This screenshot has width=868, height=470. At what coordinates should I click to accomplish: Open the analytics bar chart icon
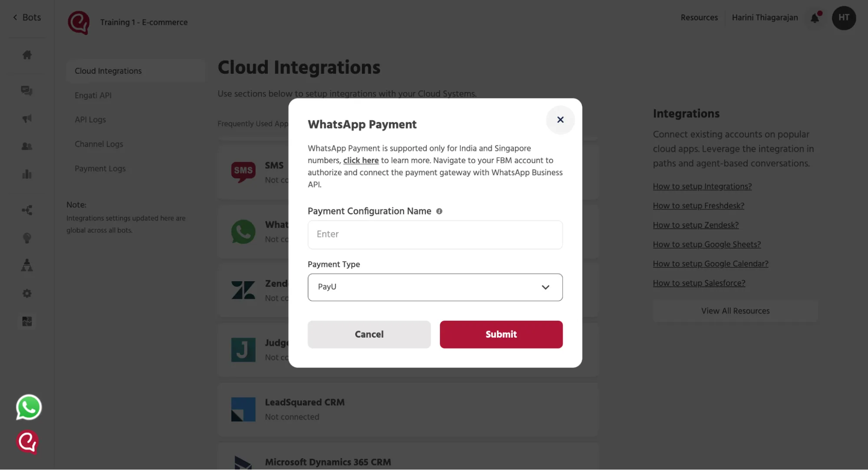coord(27,174)
